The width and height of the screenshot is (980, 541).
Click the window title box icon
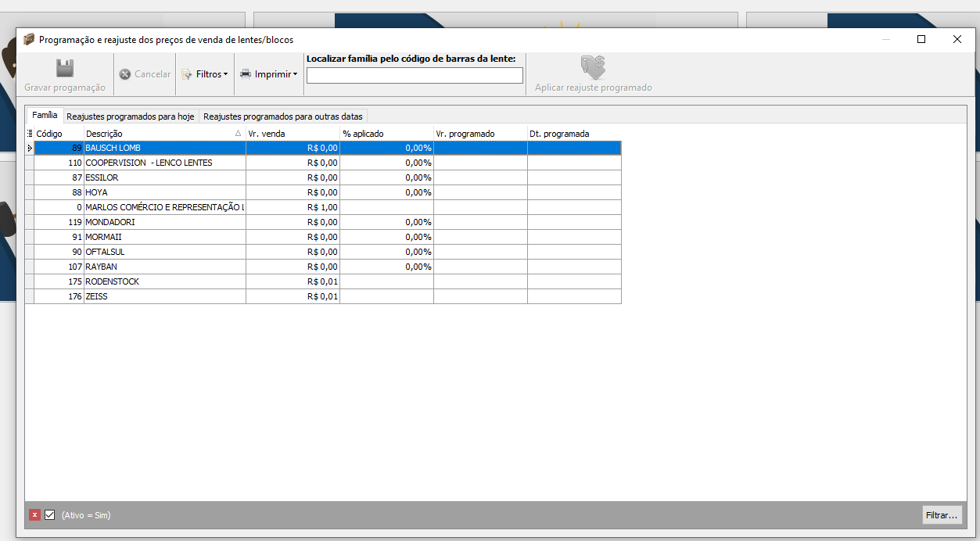(29, 39)
